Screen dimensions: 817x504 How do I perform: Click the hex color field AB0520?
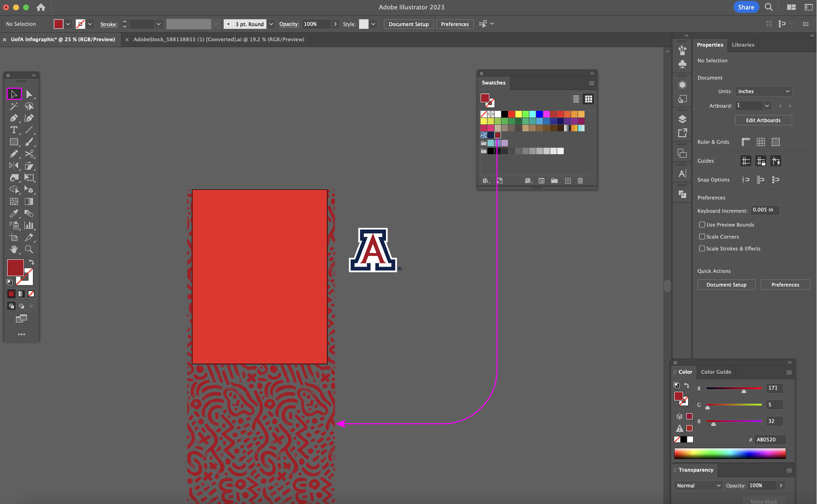click(x=770, y=439)
